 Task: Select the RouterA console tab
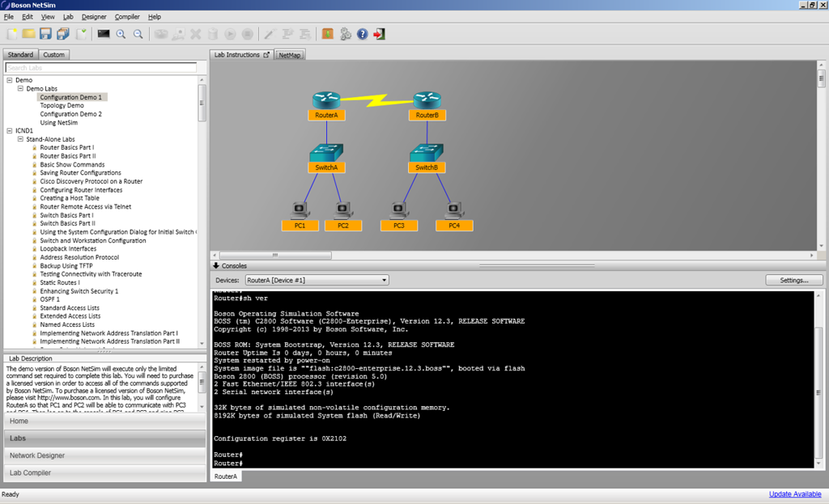pyautogui.click(x=226, y=476)
